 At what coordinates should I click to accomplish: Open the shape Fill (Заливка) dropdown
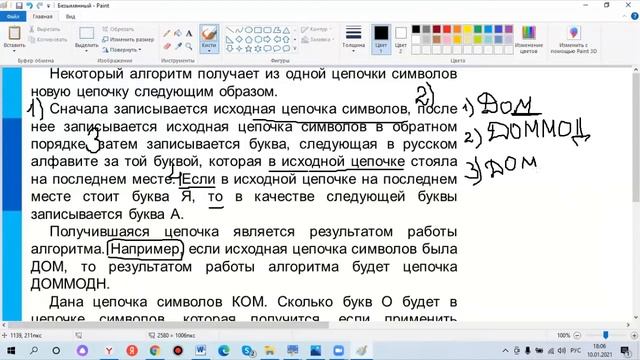pos(318,40)
